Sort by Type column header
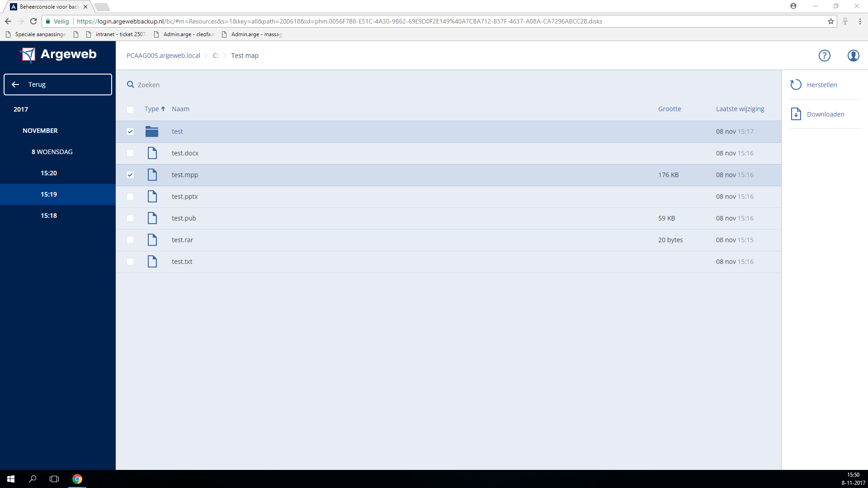 pos(151,109)
